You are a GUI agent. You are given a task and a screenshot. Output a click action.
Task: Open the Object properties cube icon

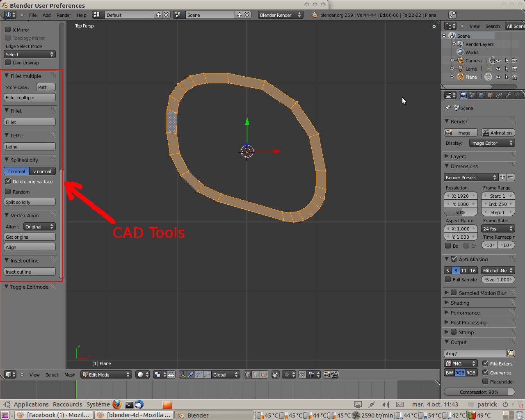coord(490,95)
